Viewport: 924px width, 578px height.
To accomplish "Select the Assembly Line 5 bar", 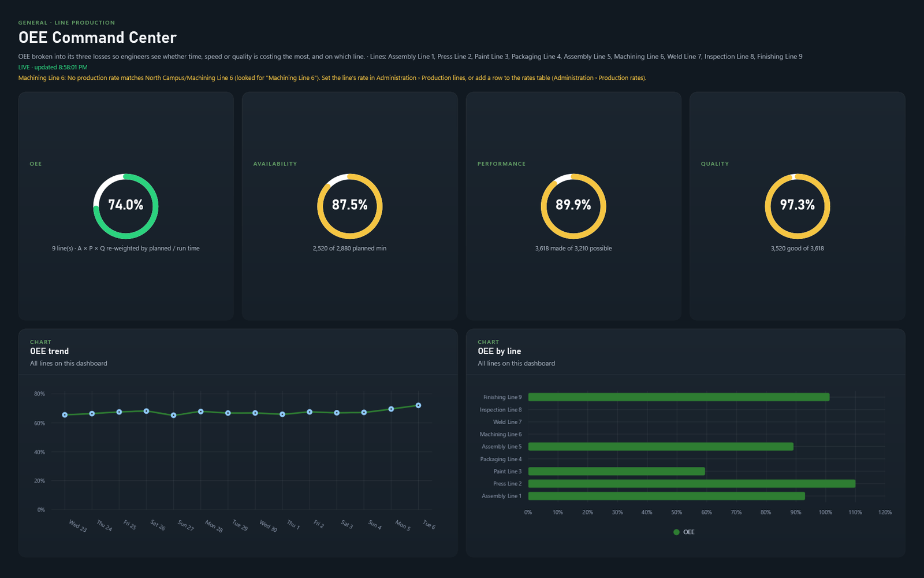I will coord(661,447).
